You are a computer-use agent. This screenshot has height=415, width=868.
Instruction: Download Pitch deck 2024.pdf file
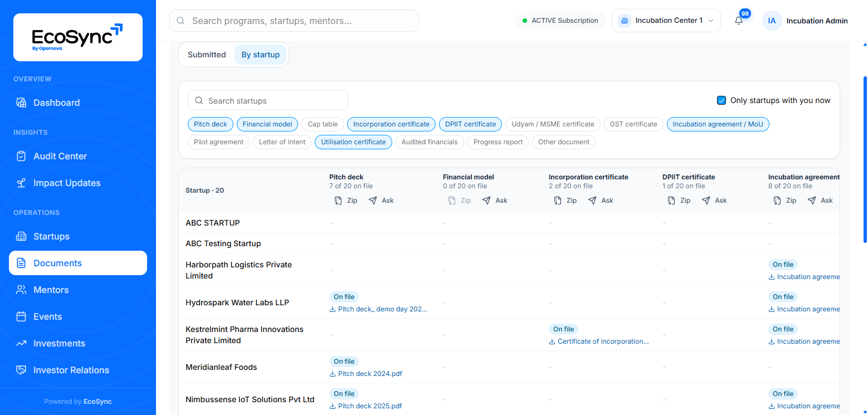pos(366,374)
